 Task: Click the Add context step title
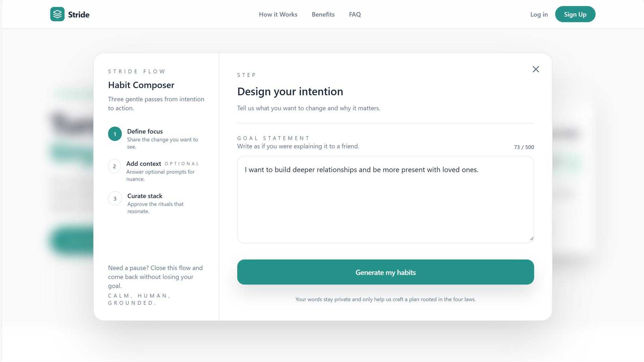point(144,164)
